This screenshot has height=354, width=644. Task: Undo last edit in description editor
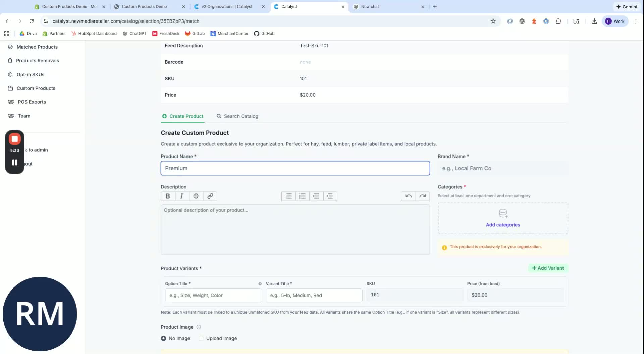(409, 196)
